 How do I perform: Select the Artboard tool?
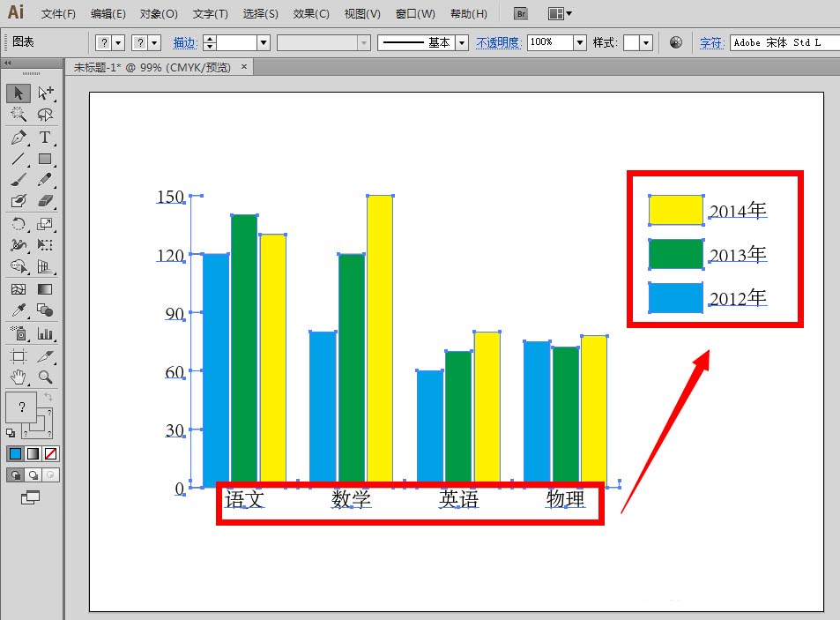19,355
